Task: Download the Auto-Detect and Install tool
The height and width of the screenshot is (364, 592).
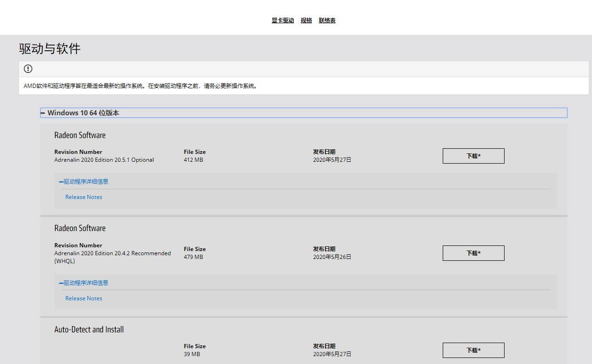Action: click(473, 350)
